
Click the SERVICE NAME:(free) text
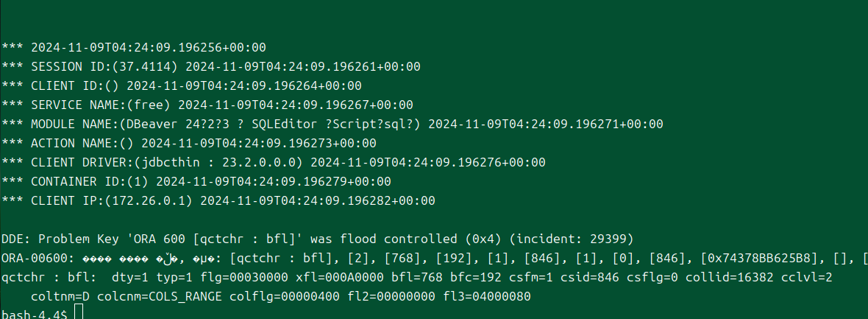point(100,105)
